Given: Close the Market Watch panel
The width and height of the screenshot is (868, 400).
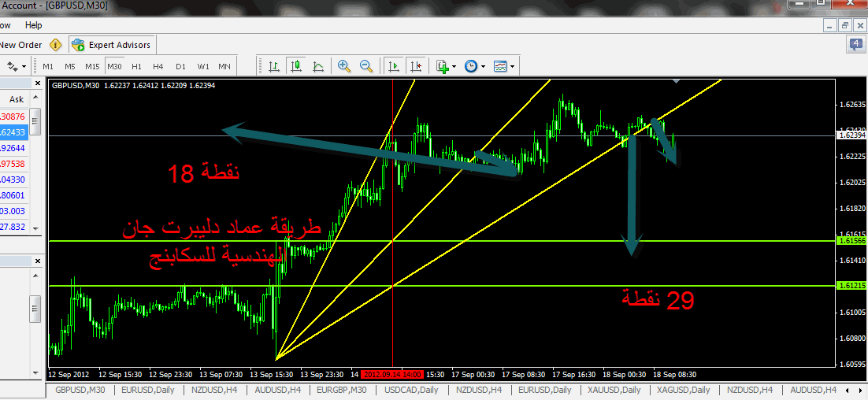Looking at the screenshot, I should pyautogui.click(x=38, y=83).
